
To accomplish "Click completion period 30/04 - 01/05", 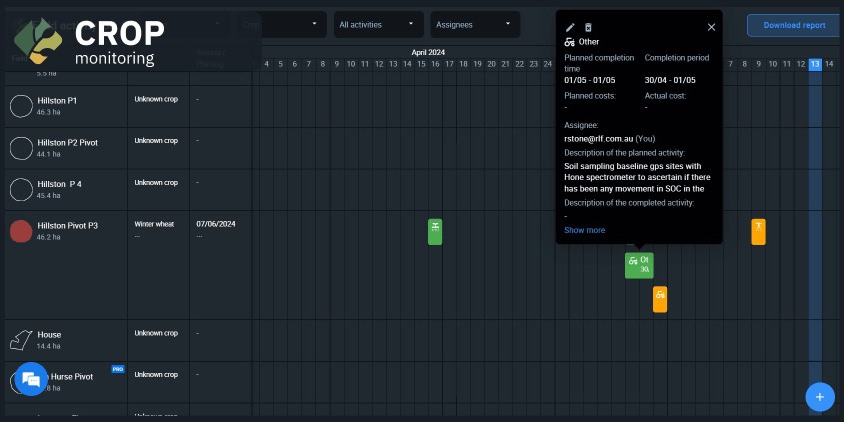I will coord(670,80).
